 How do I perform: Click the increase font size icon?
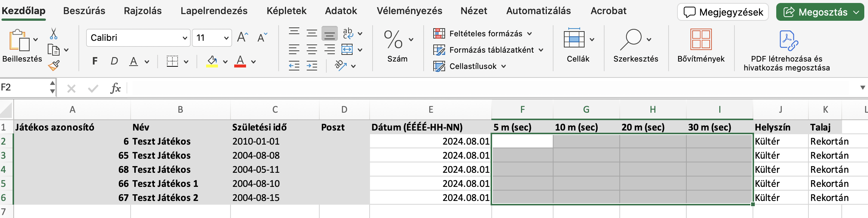(x=242, y=37)
